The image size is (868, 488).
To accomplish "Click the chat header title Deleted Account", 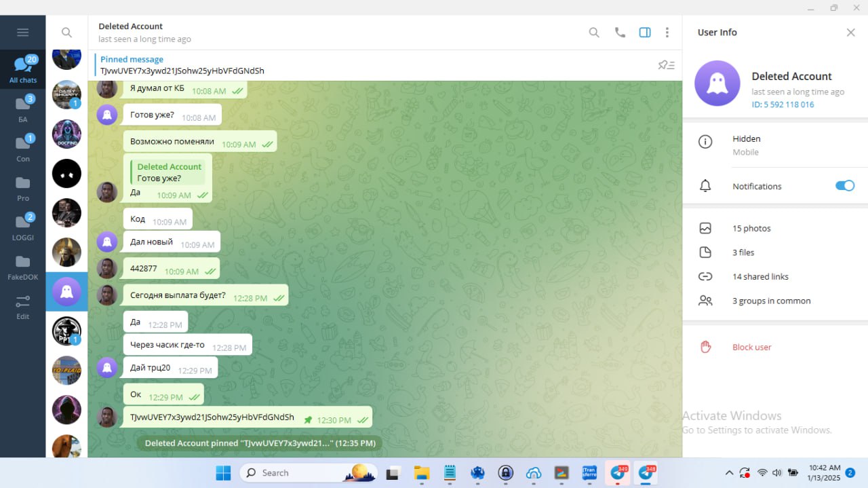I will (x=131, y=26).
